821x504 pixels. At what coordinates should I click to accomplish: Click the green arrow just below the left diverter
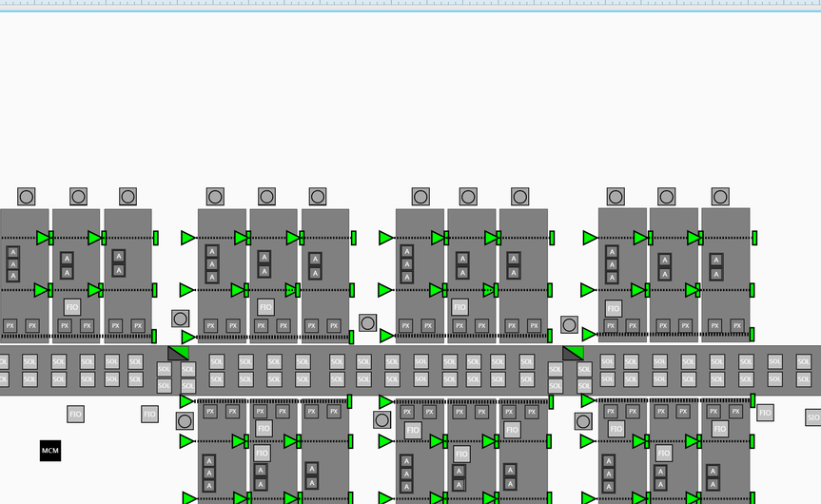coord(187,401)
